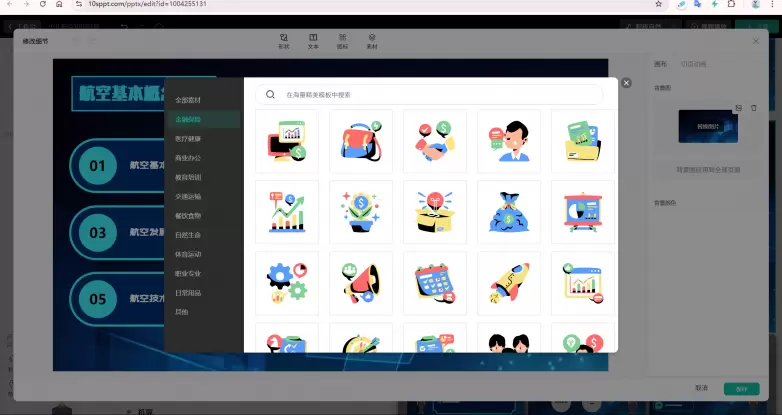782x415 pixels.
Task: Select the presentation board chart illustration
Action: tap(582, 212)
